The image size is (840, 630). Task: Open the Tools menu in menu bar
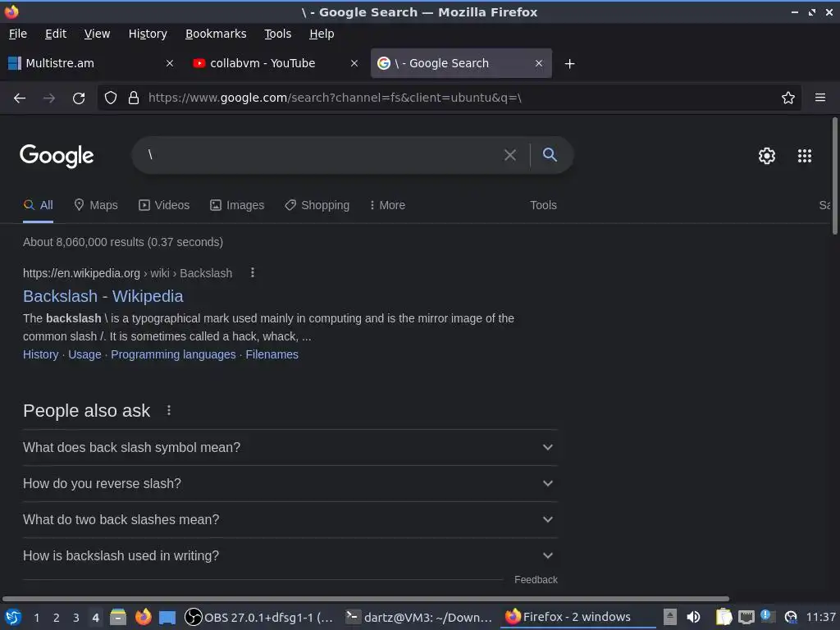point(277,34)
